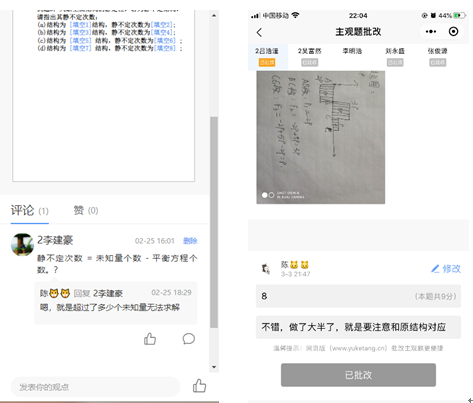Image resolution: width=473 pixels, height=403 pixels.
Task: Like the comment with the thumbs-up icon
Action: point(150,339)
